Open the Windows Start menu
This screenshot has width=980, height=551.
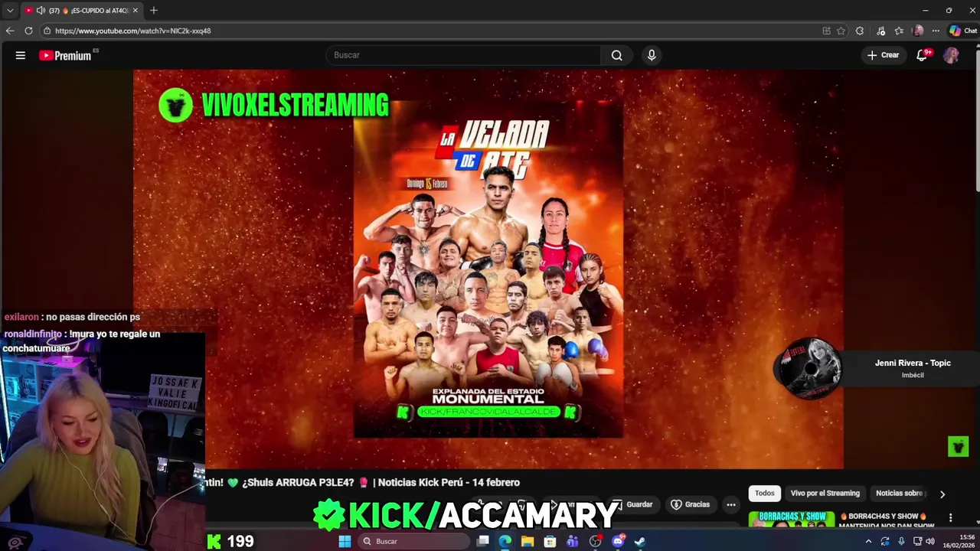(345, 542)
